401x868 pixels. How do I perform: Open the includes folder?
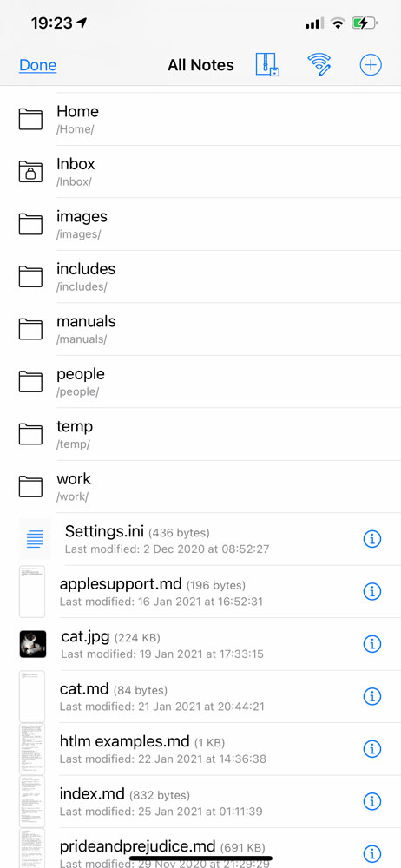click(200, 277)
